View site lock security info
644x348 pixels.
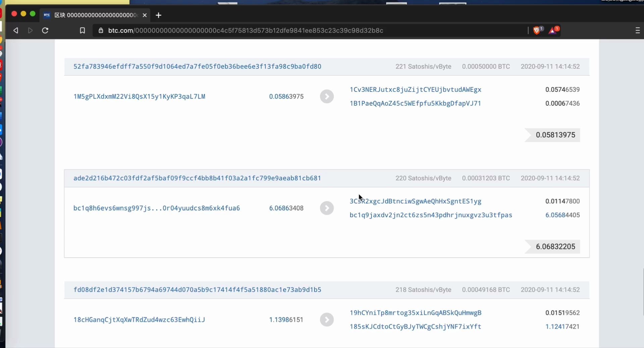(x=101, y=31)
